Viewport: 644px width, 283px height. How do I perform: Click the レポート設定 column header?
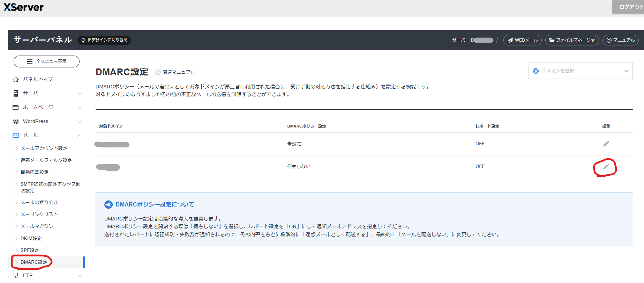487,126
